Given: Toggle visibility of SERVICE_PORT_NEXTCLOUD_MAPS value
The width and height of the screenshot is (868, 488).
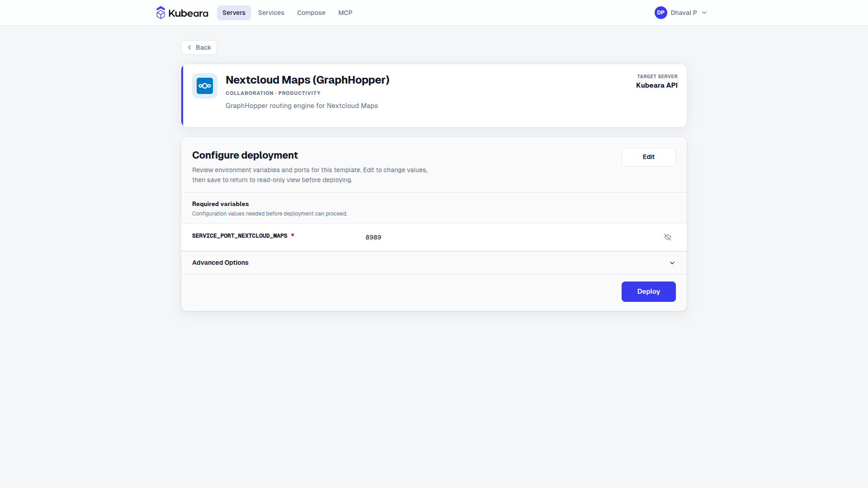Looking at the screenshot, I should [x=668, y=237].
